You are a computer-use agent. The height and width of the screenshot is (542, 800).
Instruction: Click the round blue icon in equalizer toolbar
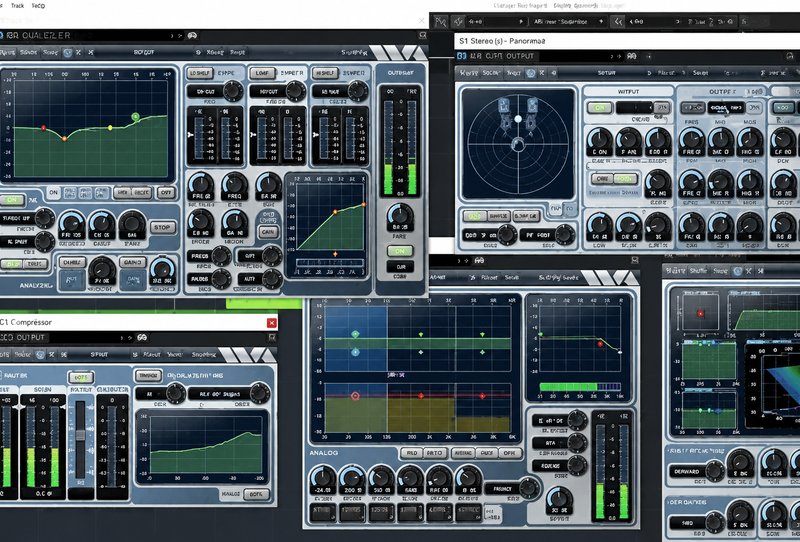click(67, 53)
